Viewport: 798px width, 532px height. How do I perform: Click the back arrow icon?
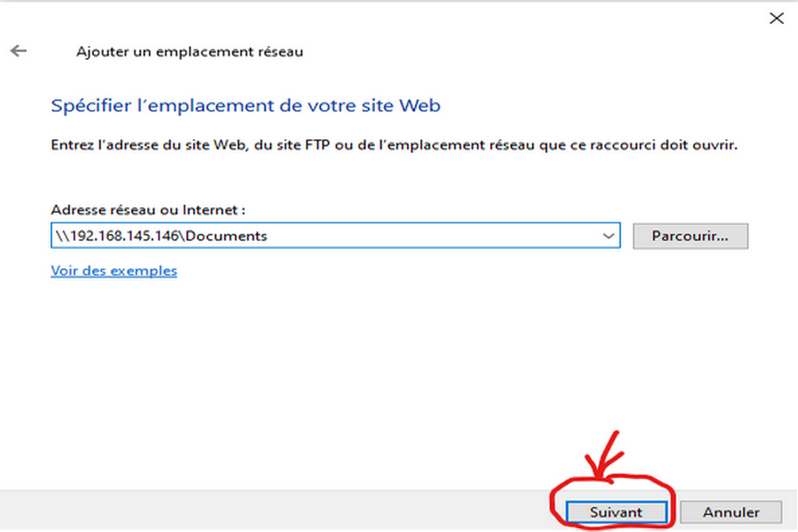tap(19, 51)
